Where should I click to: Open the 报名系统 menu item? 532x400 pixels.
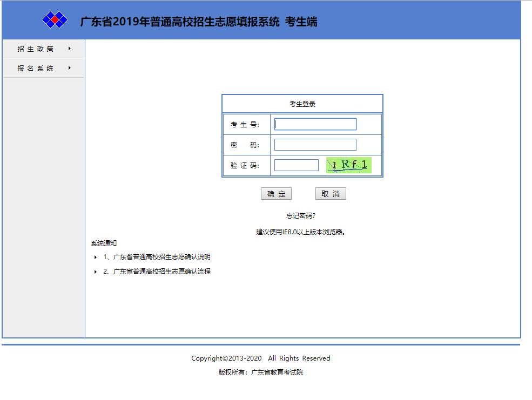coord(36,69)
